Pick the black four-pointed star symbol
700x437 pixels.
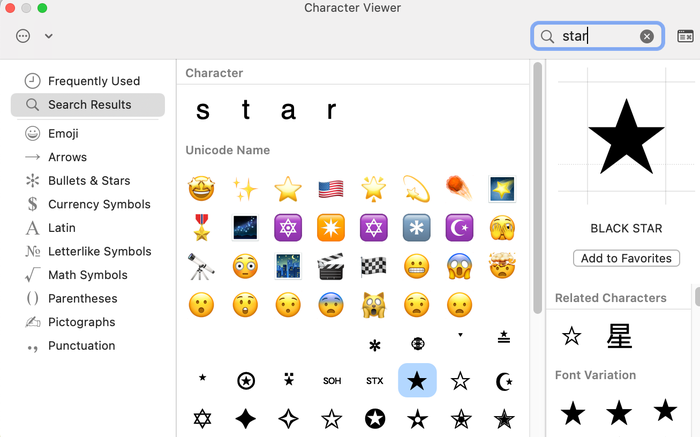246,419
